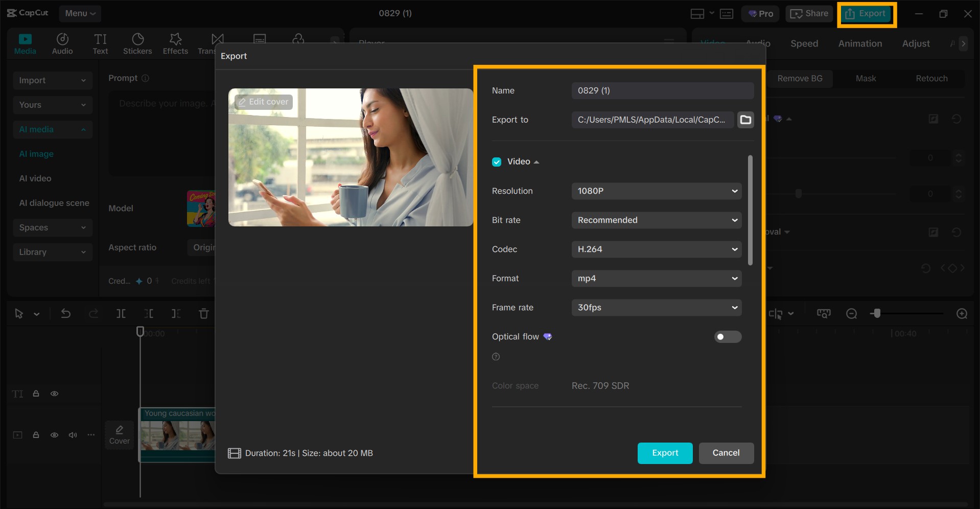Click the Delete trash icon above the timeline
Image resolution: width=980 pixels, height=509 pixels.
(x=203, y=313)
